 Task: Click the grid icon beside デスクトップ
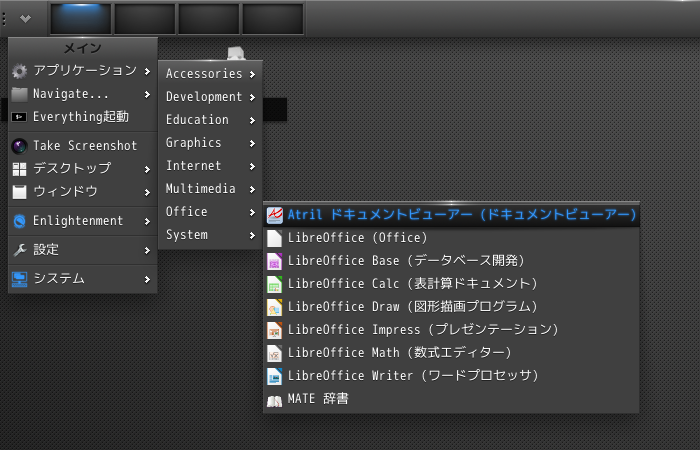19,169
